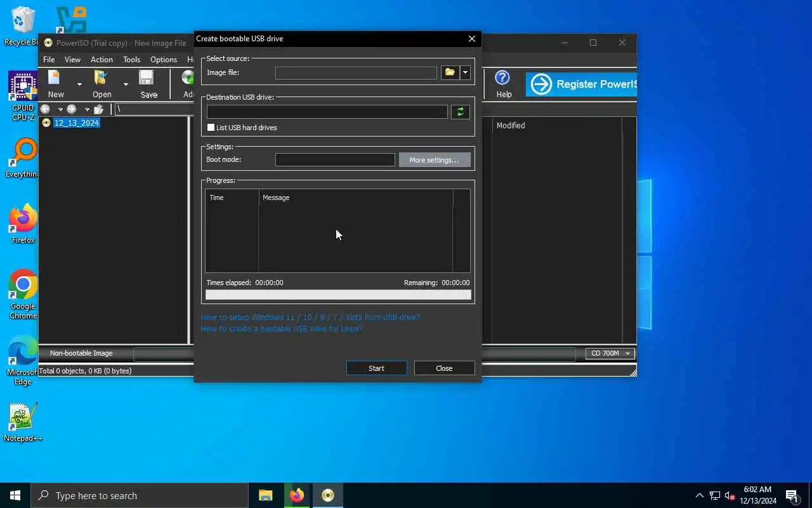Open the Options menu
The width and height of the screenshot is (812, 508).
tap(164, 59)
